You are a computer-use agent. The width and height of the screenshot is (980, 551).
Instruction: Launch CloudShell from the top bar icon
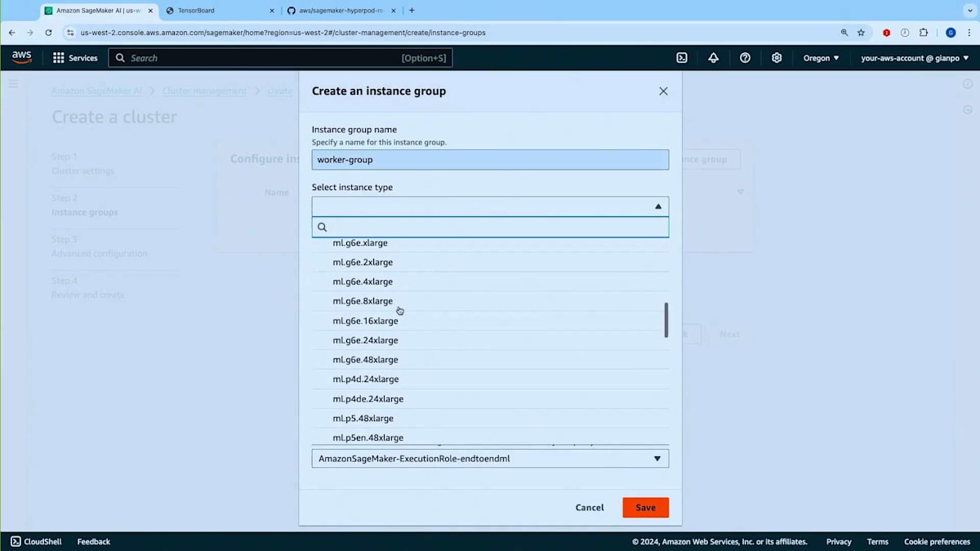click(x=682, y=58)
